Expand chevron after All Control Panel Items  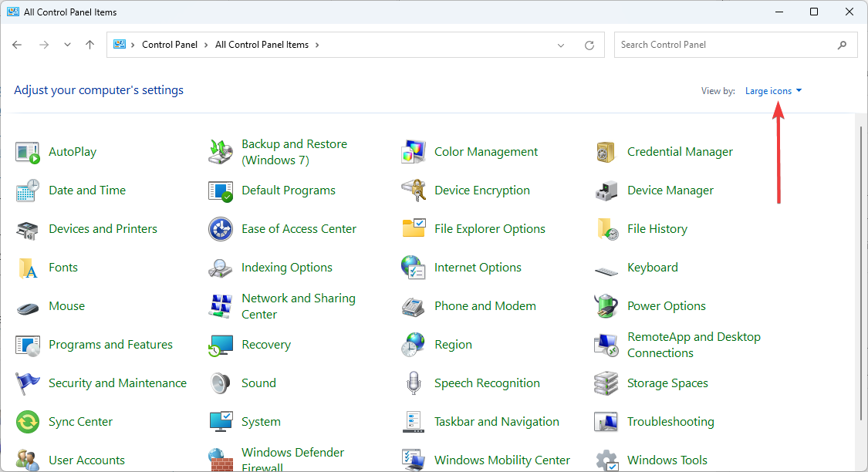pos(317,45)
